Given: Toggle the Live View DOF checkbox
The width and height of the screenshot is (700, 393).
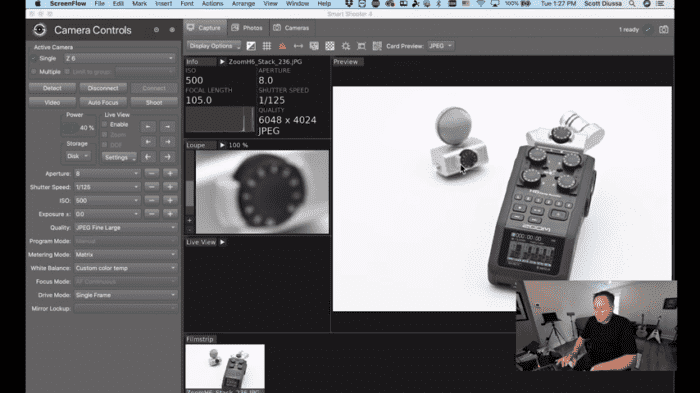Looking at the screenshot, I should click(104, 145).
